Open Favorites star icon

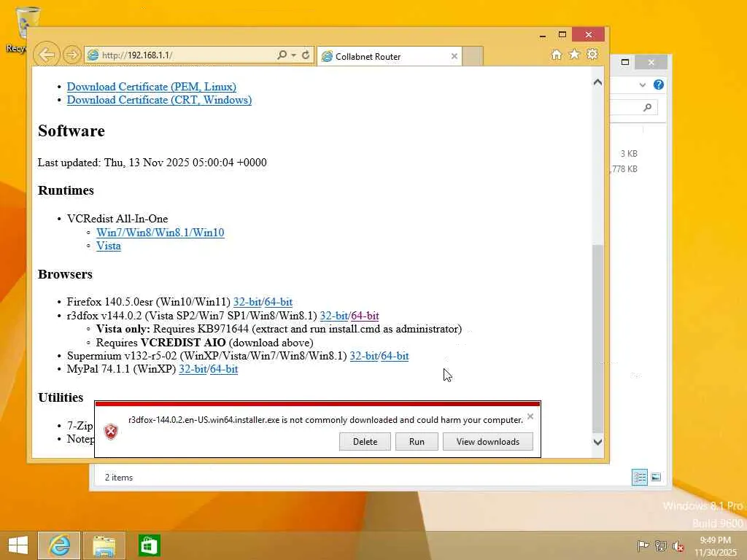point(574,54)
